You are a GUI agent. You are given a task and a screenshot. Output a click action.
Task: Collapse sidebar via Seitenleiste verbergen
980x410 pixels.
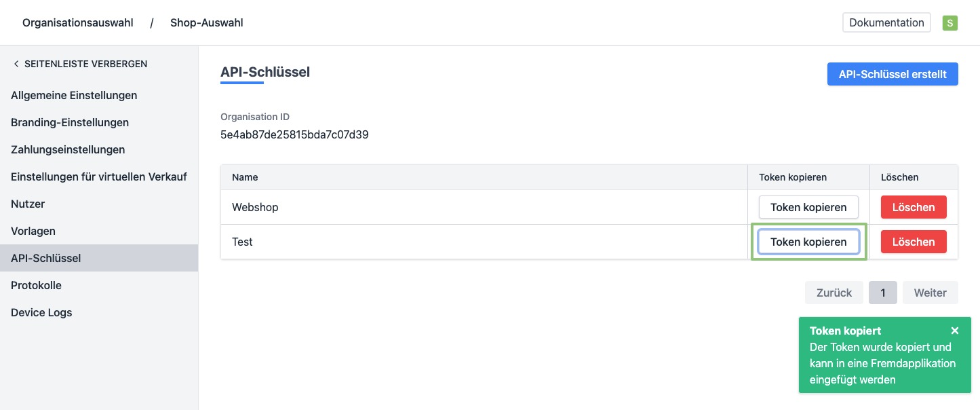(80, 64)
